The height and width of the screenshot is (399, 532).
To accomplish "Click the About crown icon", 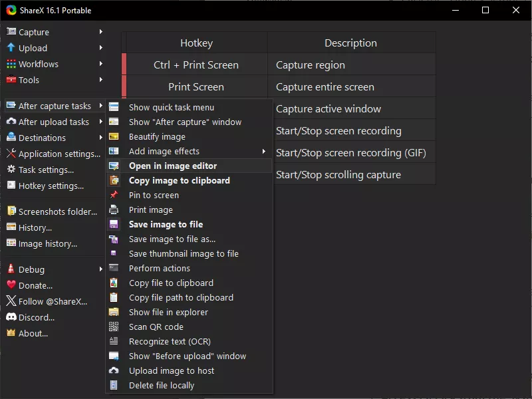I will 11,333.
